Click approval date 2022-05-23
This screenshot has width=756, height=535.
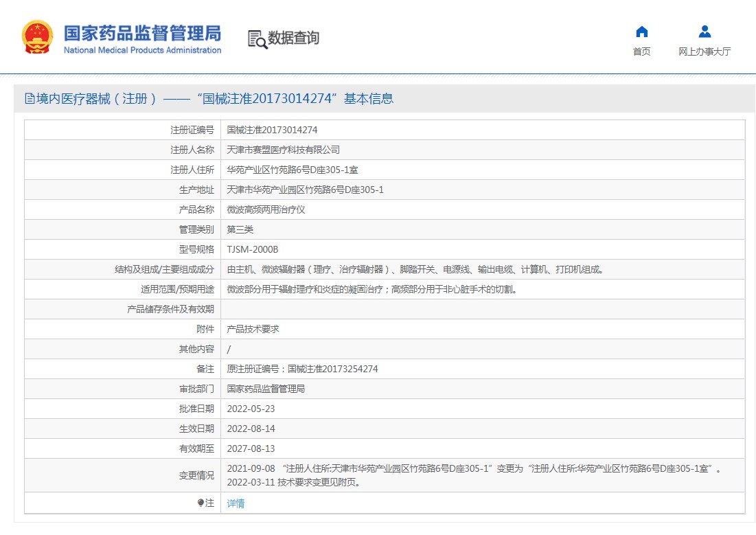point(251,409)
